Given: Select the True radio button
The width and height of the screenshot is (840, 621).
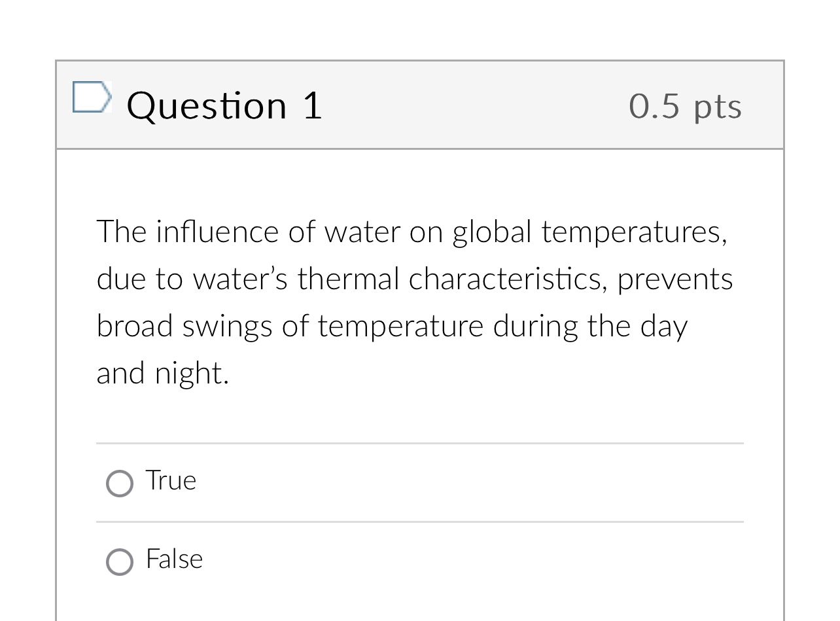Looking at the screenshot, I should (x=119, y=484).
